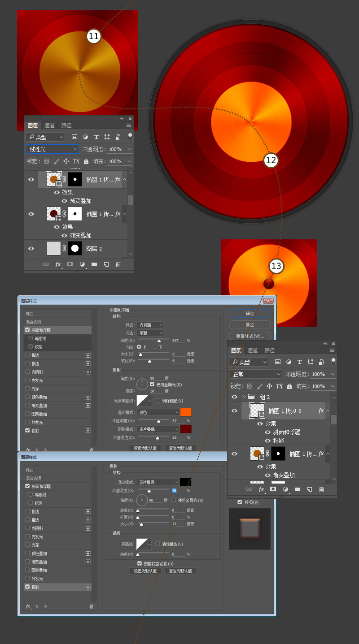Click the trash icon below the 图层 2 layer

point(118,264)
